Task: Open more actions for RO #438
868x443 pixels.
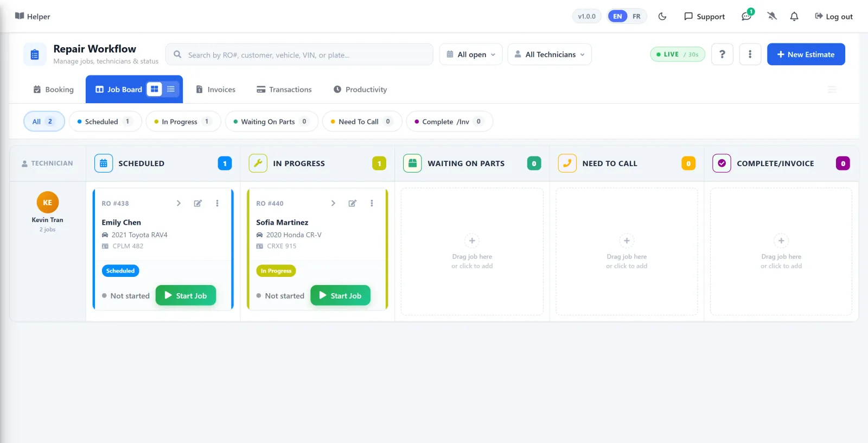Action: tap(217, 203)
